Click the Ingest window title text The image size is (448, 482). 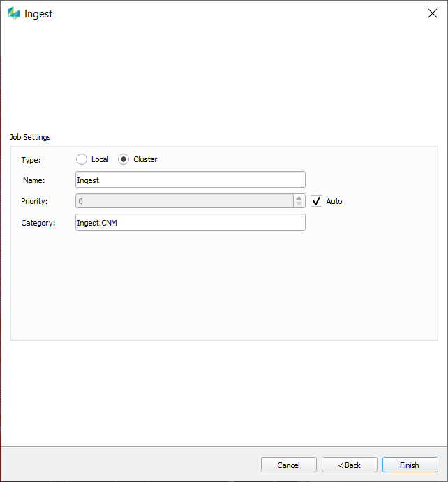coord(38,14)
